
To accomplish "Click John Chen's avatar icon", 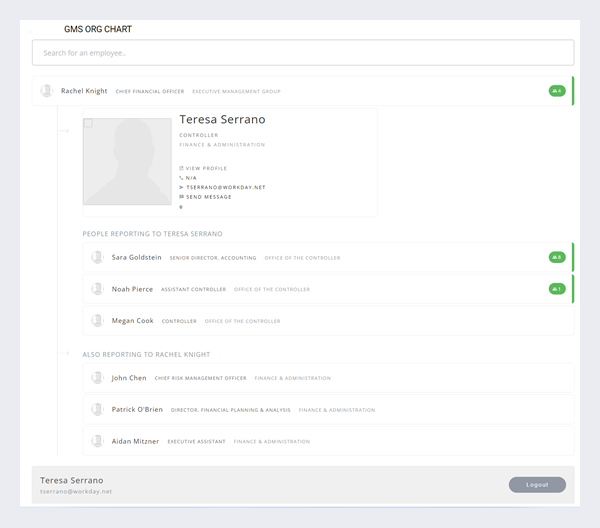I will point(97,378).
